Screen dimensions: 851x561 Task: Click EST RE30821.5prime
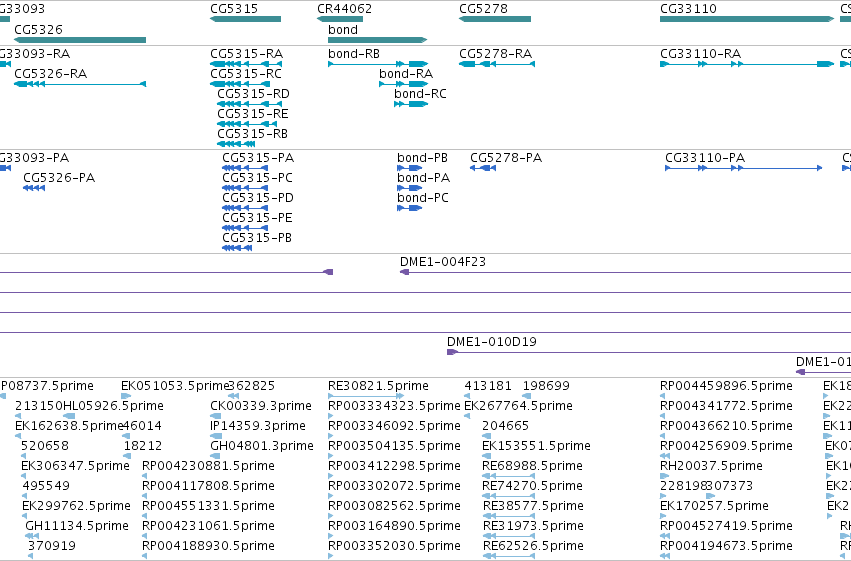pos(366,397)
